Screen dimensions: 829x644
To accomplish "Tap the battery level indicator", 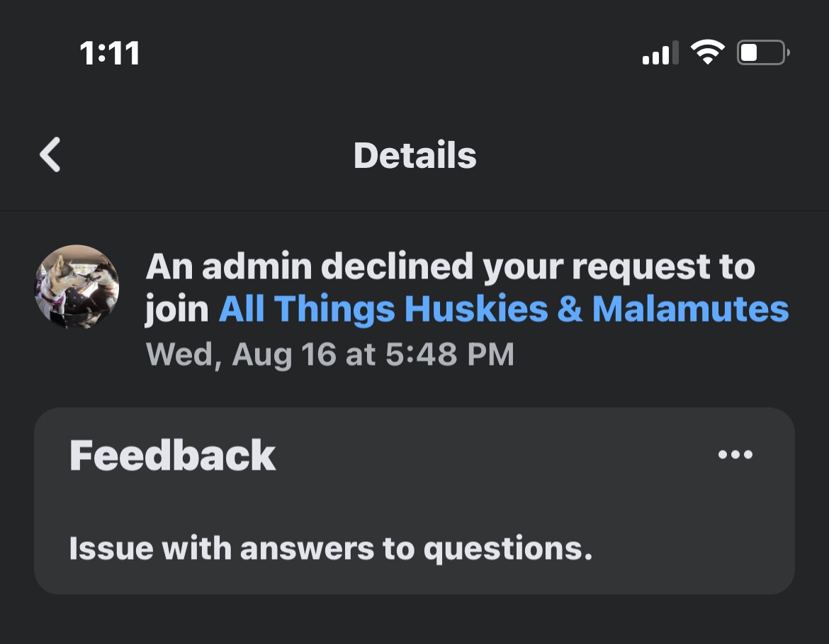I will click(762, 53).
